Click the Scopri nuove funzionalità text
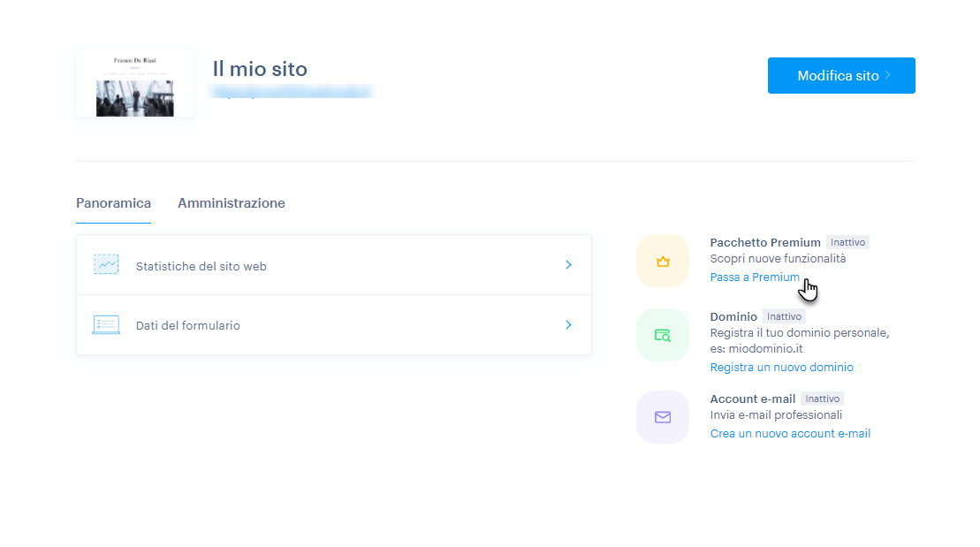 [x=778, y=259]
